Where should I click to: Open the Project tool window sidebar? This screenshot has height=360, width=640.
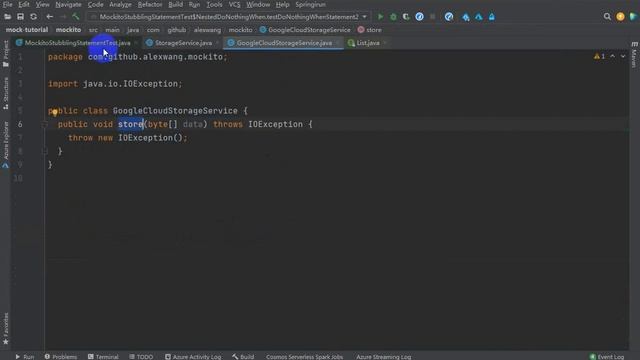point(6,53)
